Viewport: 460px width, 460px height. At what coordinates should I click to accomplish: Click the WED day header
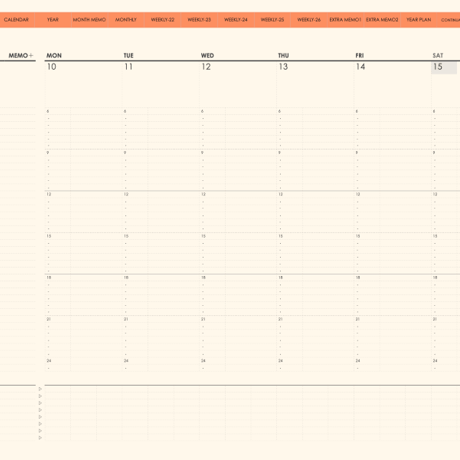pos(207,56)
